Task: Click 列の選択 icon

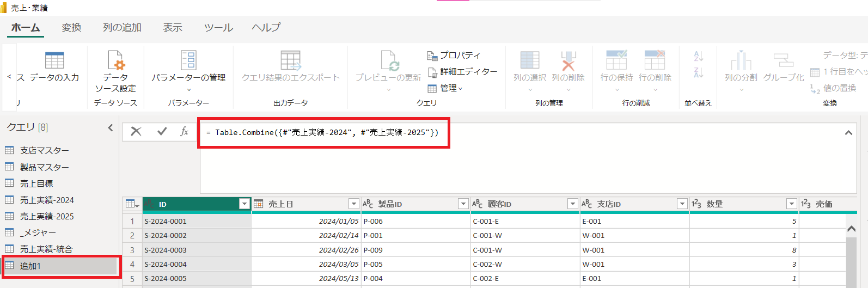Action: click(x=530, y=60)
